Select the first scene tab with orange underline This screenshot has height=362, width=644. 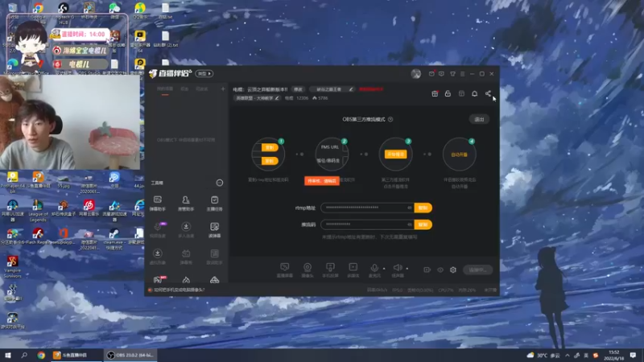click(x=165, y=89)
